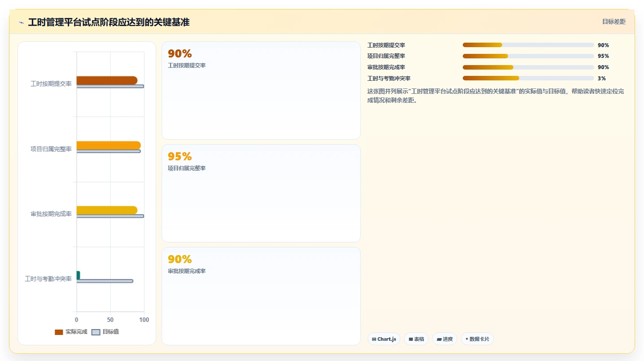Screen dimensions: 644x361
Task: Click the 表格 tag chip
Action: click(x=416, y=339)
